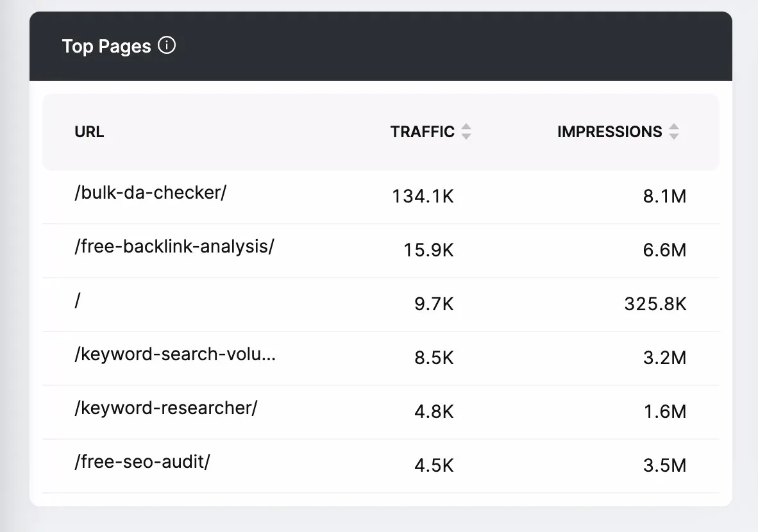Open the truncated /keyword-search-volu... link
Screen dimensions: 758x532
click(x=175, y=354)
